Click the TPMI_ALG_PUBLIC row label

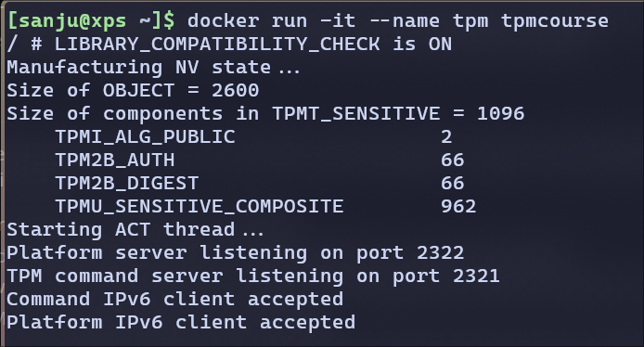[146, 136]
